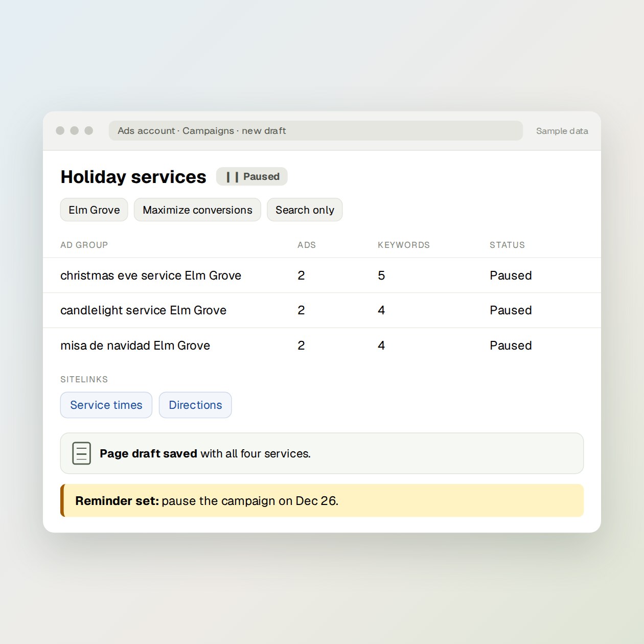The image size is (644, 644).
Task: Click Paused status in misa de navidad row
Action: [x=511, y=346]
